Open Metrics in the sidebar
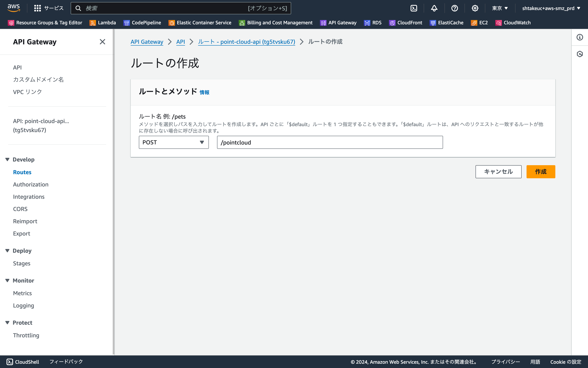This screenshot has width=588, height=368. 22,293
